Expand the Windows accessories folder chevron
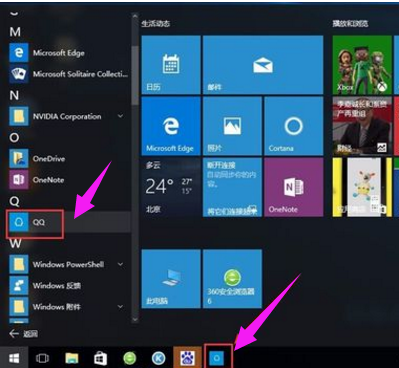 click(x=120, y=307)
